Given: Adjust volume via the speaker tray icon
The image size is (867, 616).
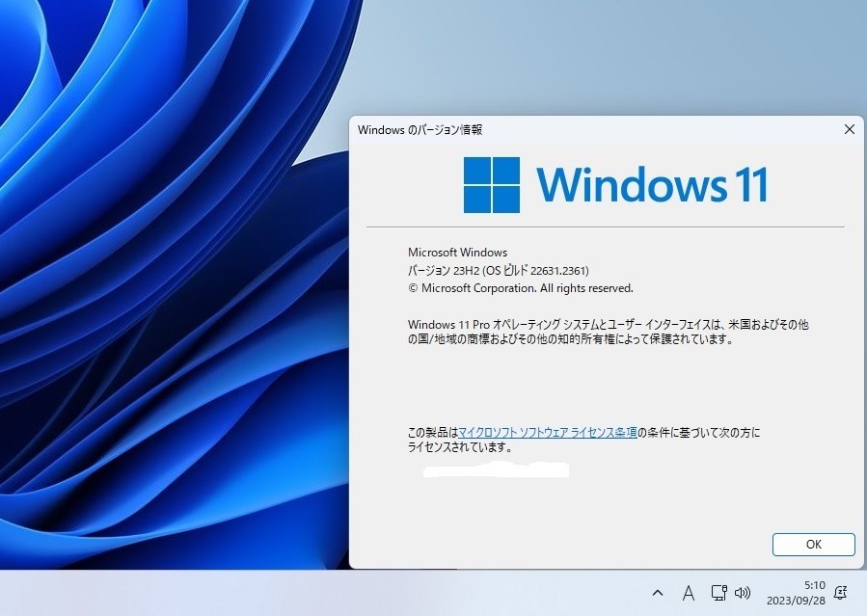Looking at the screenshot, I should (x=741, y=593).
